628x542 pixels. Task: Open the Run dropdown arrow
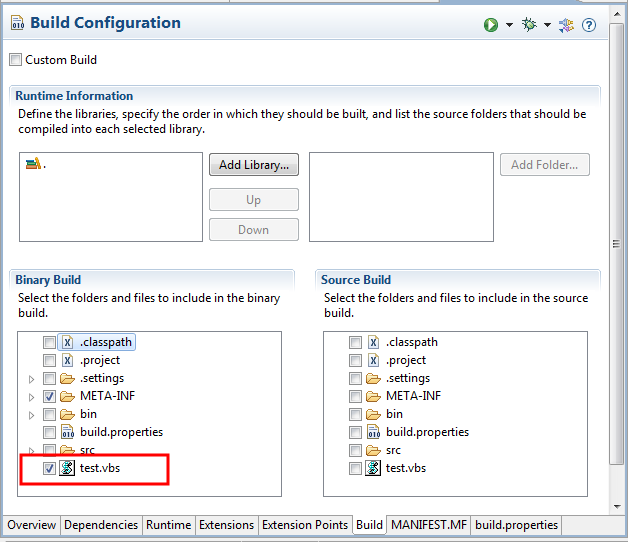click(509, 25)
